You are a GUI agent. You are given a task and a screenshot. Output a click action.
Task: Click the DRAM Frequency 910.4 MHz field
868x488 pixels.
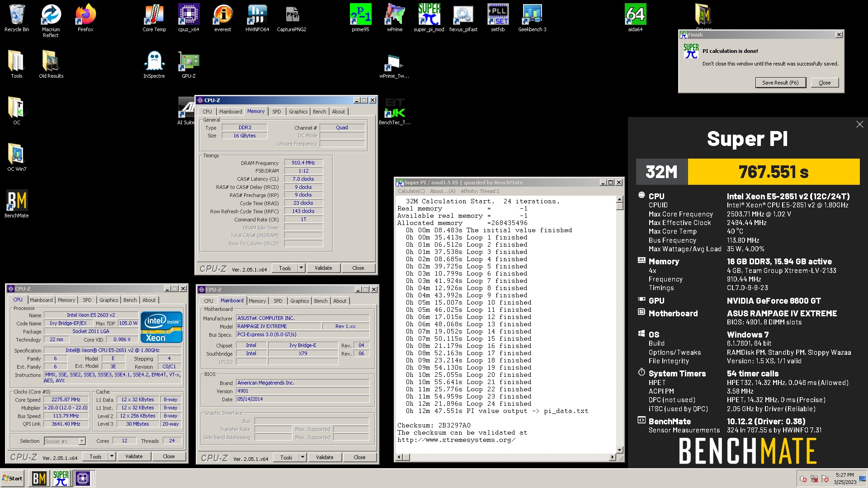(x=303, y=163)
